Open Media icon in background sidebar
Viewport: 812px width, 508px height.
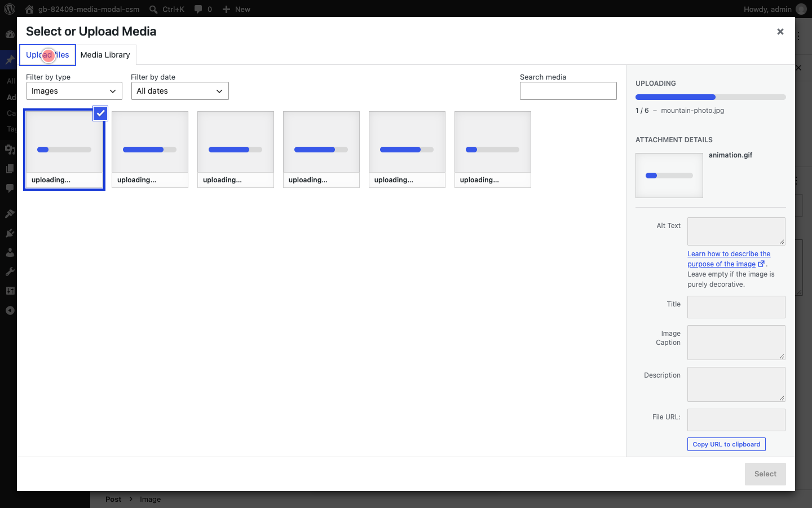point(10,150)
